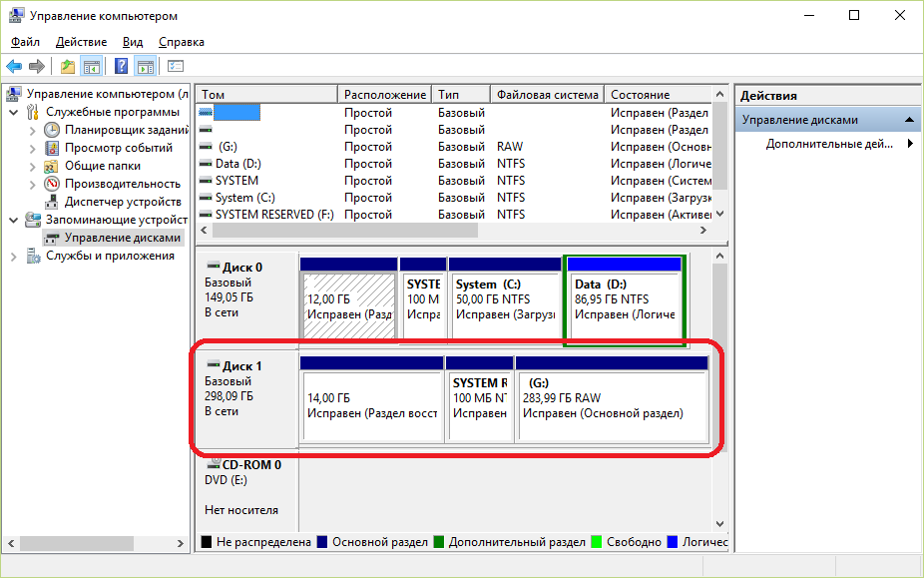Viewport: 924px width, 578px height.
Task: Click the Up One Level folder icon
Action: point(67,67)
